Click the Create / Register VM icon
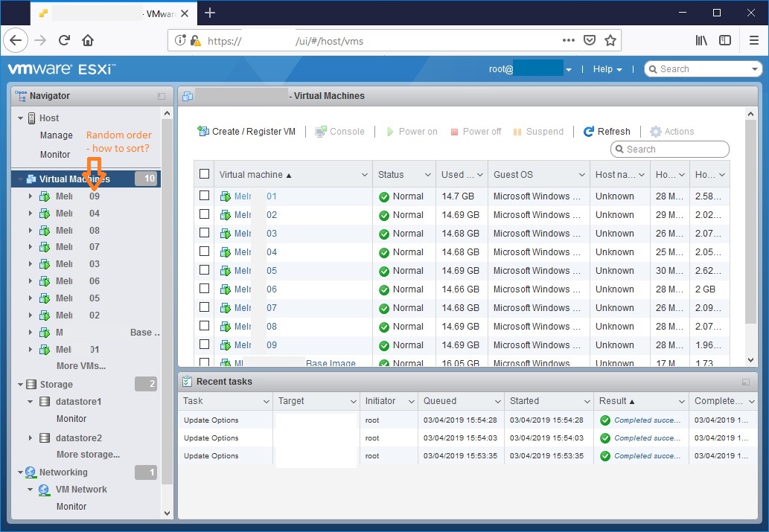 [x=203, y=131]
